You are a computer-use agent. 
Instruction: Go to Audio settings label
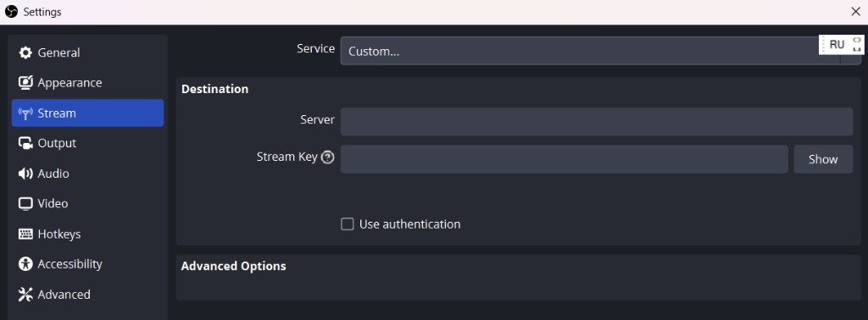tap(53, 174)
